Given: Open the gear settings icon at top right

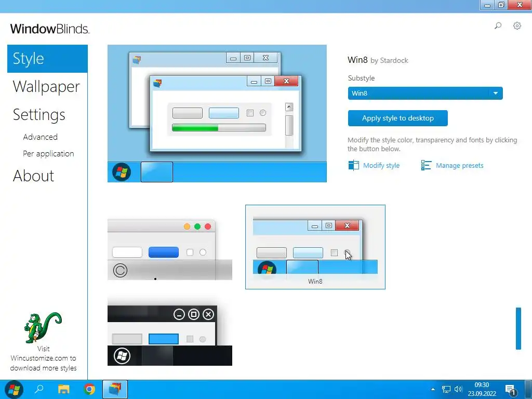Looking at the screenshot, I should (x=517, y=26).
